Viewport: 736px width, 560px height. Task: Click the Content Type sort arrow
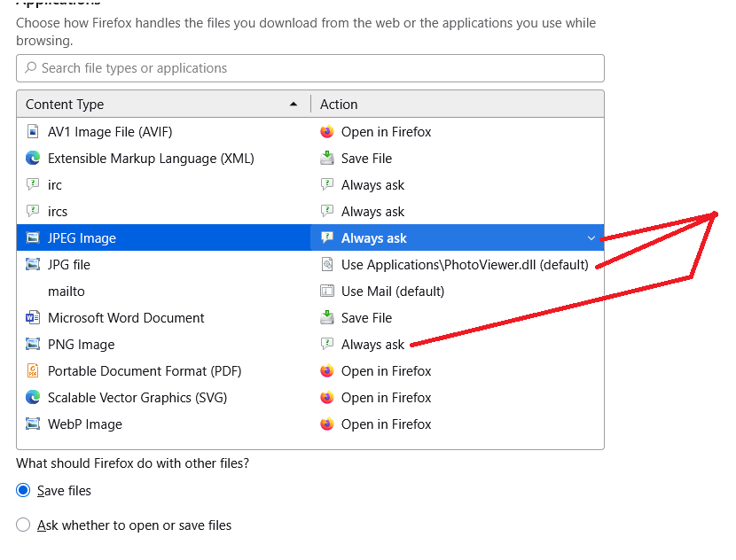(294, 105)
